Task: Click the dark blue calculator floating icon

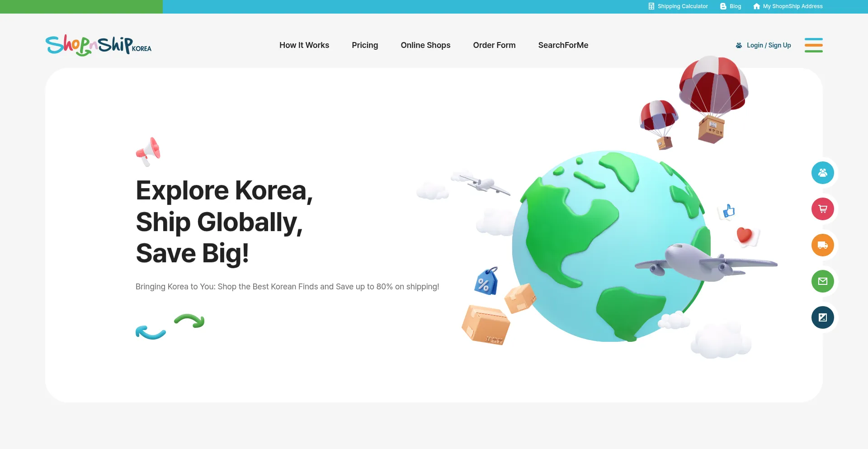Action: 822,317
